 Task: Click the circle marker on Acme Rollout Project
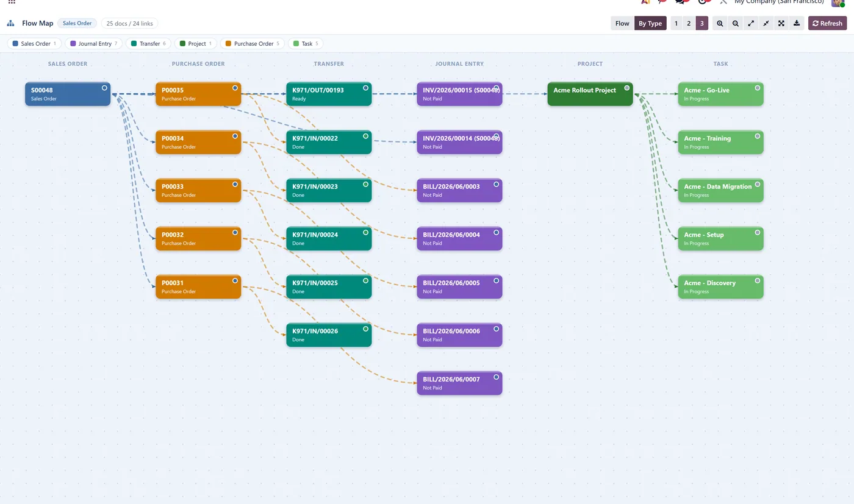626,88
